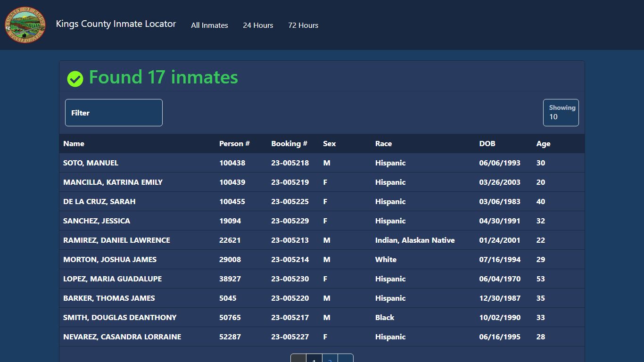This screenshot has width=644, height=362.
Task: Click booking number 23-005227
Action: 290,337
